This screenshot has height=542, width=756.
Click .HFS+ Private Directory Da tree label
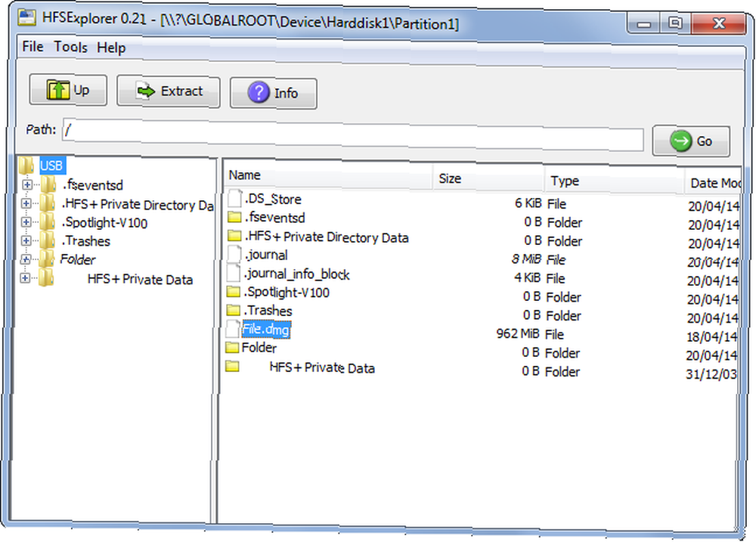[x=138, y=204]
